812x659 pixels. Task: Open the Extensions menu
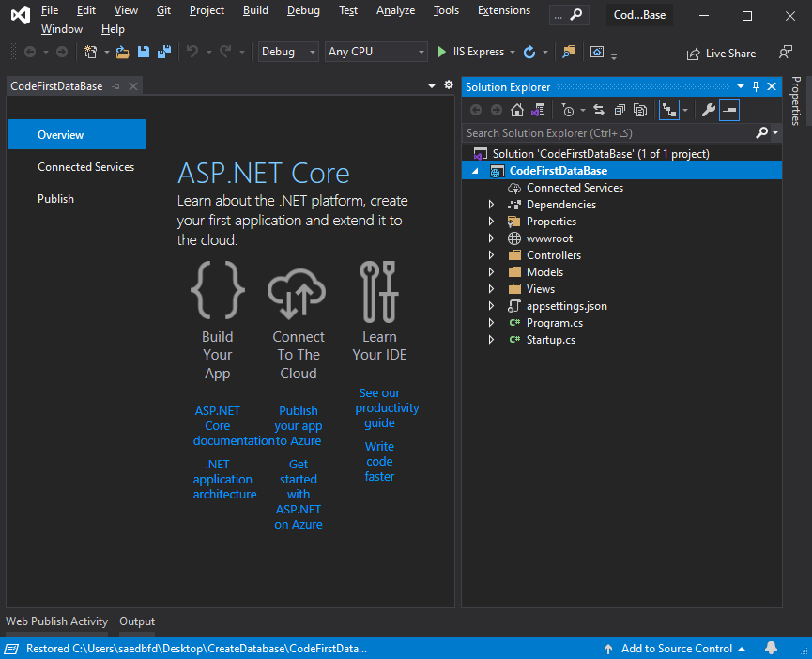coord(504,10)
